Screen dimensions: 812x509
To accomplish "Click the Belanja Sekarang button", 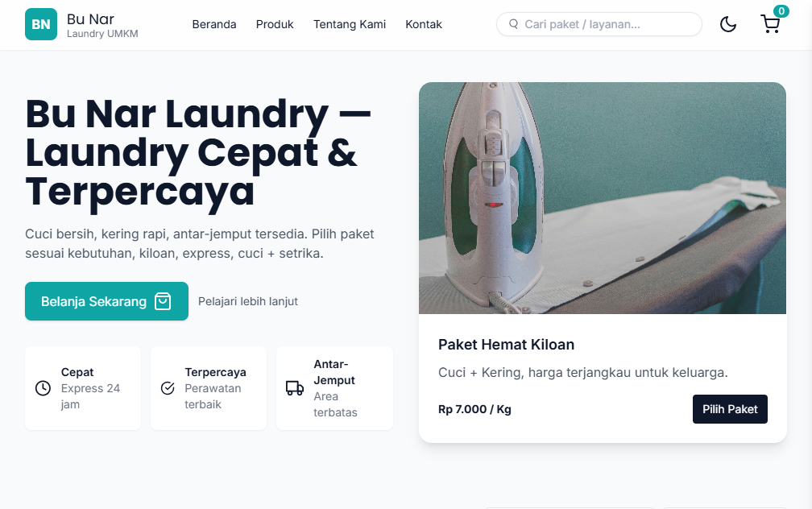I will 106,301.
